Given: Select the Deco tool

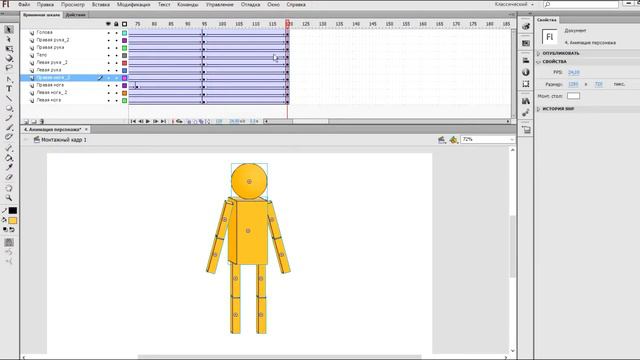Looking at the screenshot, I should pyautogui.click(x=9, y=137).
